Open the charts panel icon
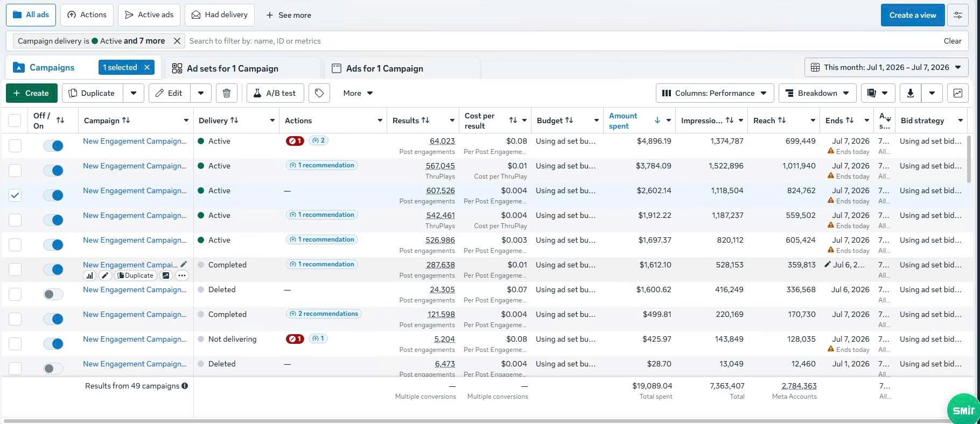 click(x=957, y=93)
